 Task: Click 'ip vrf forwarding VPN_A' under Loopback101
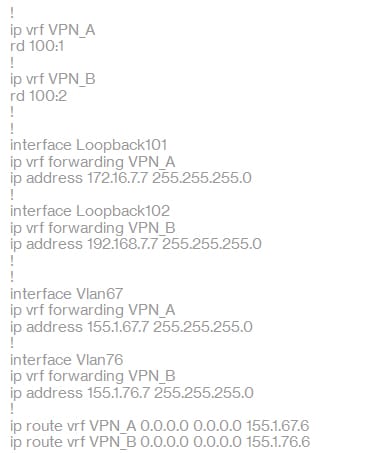point(93,162)
